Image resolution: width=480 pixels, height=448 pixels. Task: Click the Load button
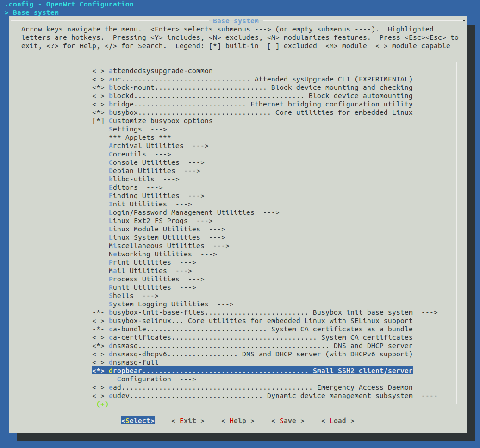[337, 421]
